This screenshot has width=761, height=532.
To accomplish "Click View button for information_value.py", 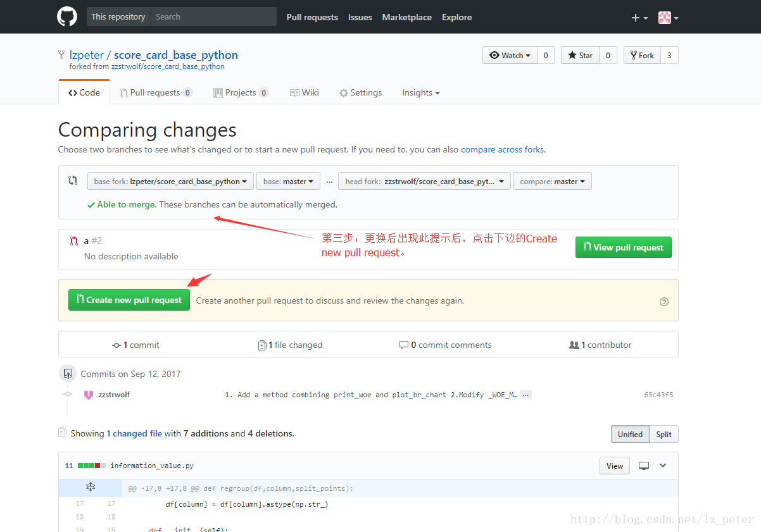I will tap(615, 466).
